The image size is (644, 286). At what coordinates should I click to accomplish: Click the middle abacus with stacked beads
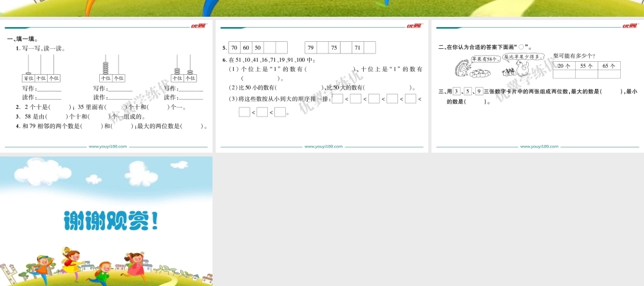[x=112, y=69]
